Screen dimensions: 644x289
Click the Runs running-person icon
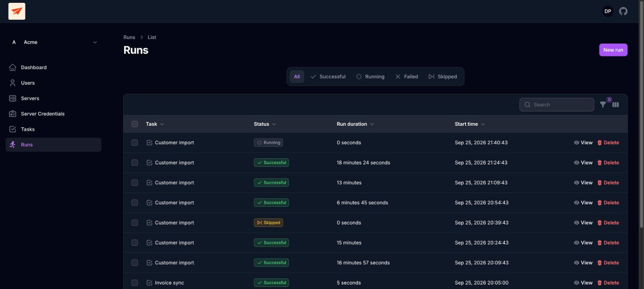click(13, 145)
